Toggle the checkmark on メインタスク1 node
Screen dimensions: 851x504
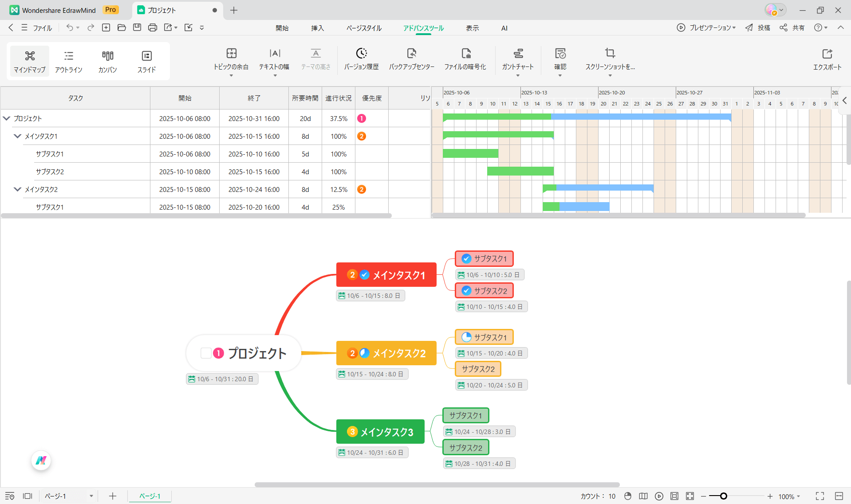coord(364,275)
